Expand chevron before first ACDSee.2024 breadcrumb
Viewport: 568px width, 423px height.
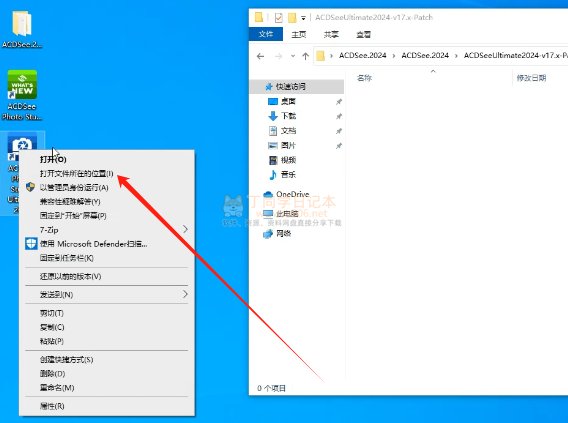tap(331, 56)
